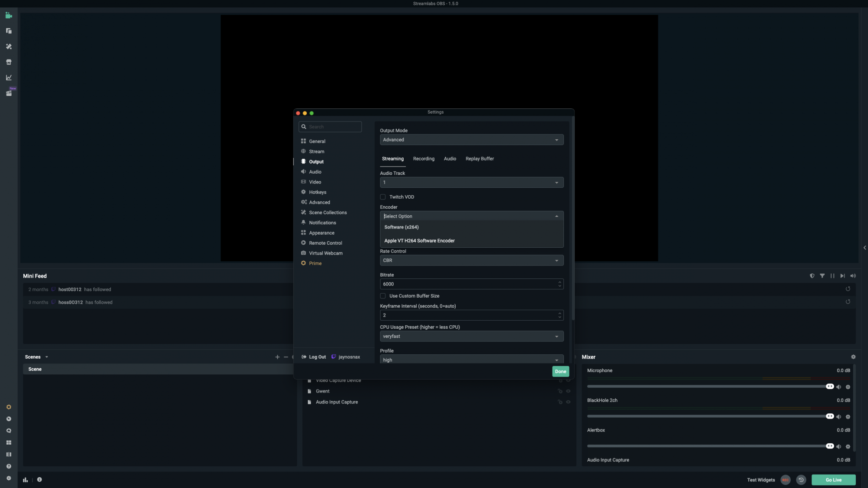Open the analytics chart icon in sidebar
The width and height of the screenshot is (868, 488).
[x=9, y=78]
